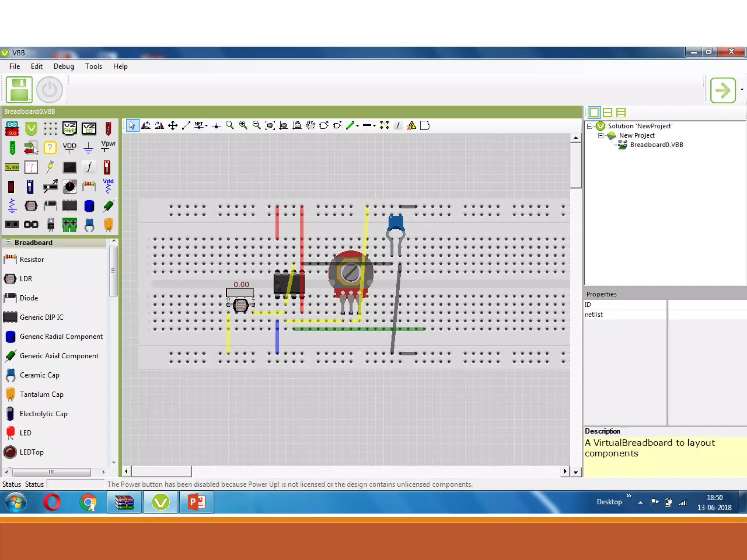Open the Debug menu
The image size is (747, 560).
point(63,66)
